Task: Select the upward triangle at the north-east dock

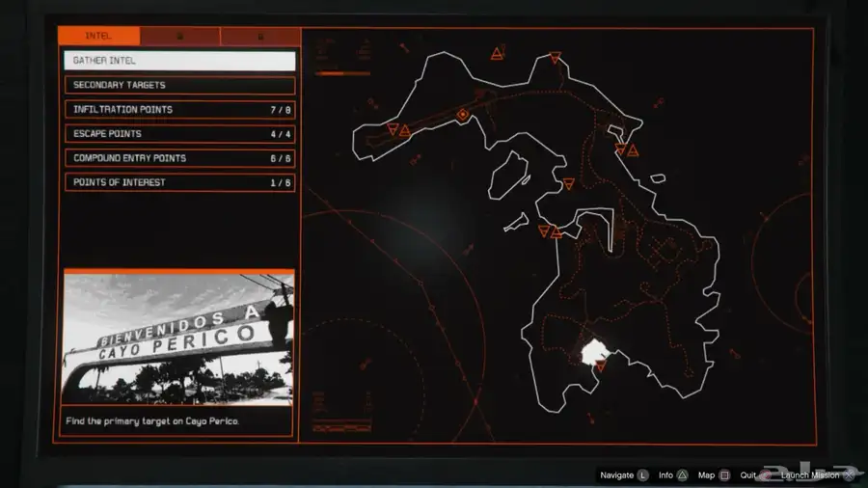Action: point(633,150)
